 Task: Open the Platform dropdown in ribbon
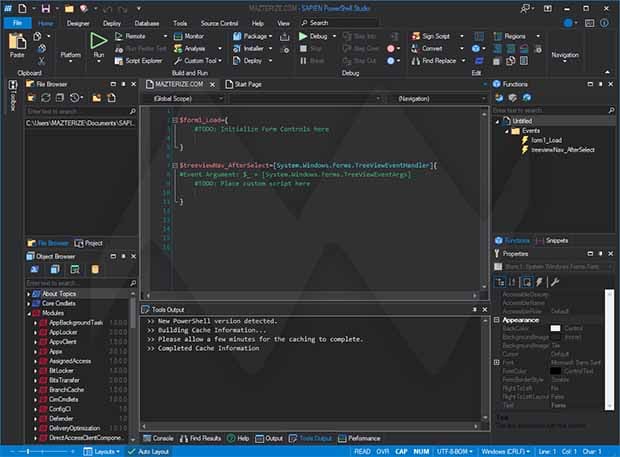(x=70, y=56)
